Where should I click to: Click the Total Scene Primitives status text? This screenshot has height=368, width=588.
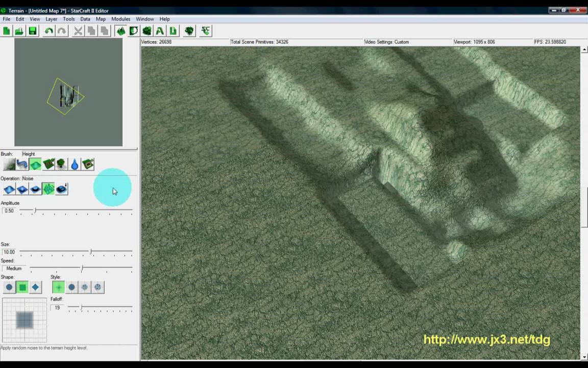[259, 42]
